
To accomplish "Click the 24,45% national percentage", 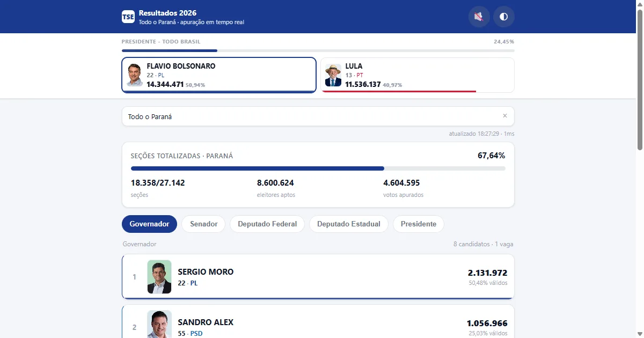I will click(x=504, y=41).
